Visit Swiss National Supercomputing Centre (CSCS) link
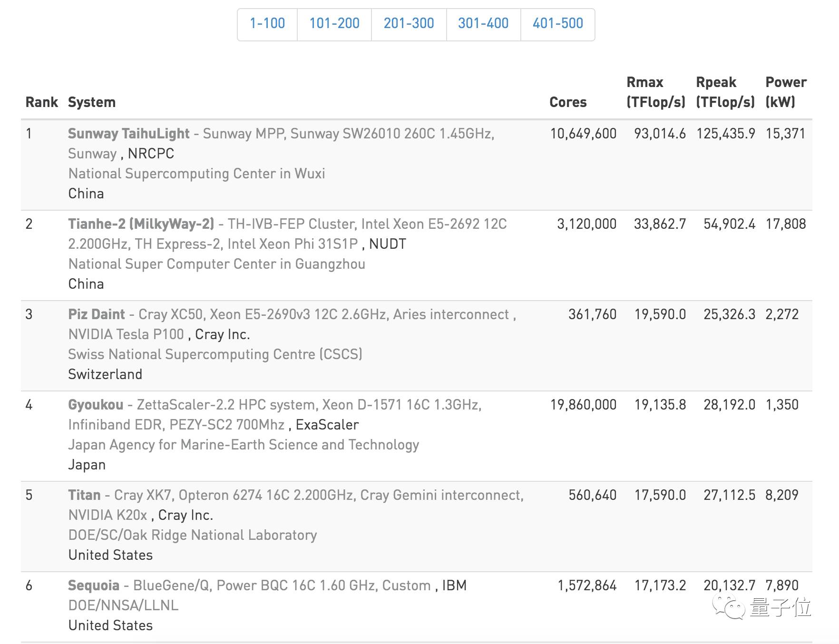The height and width of the screenshot is (644, 839). pyautogui.click(x=215, y=354)
